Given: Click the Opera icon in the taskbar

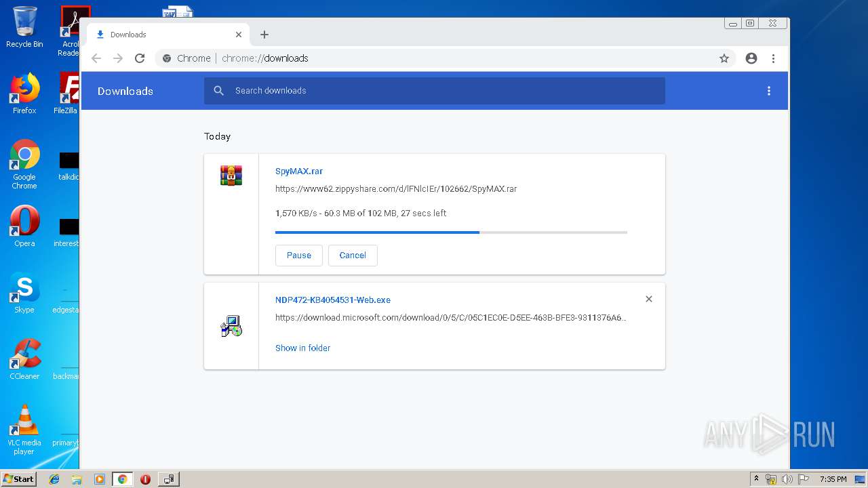Looking at the screenshot, I should pos(145,479).
